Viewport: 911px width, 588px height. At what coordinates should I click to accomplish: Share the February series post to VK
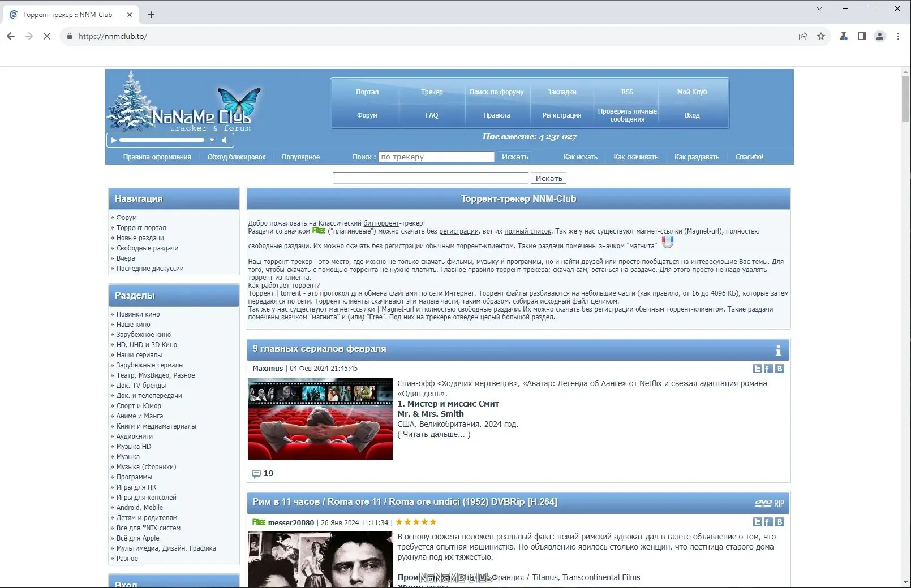pos(780,369)
